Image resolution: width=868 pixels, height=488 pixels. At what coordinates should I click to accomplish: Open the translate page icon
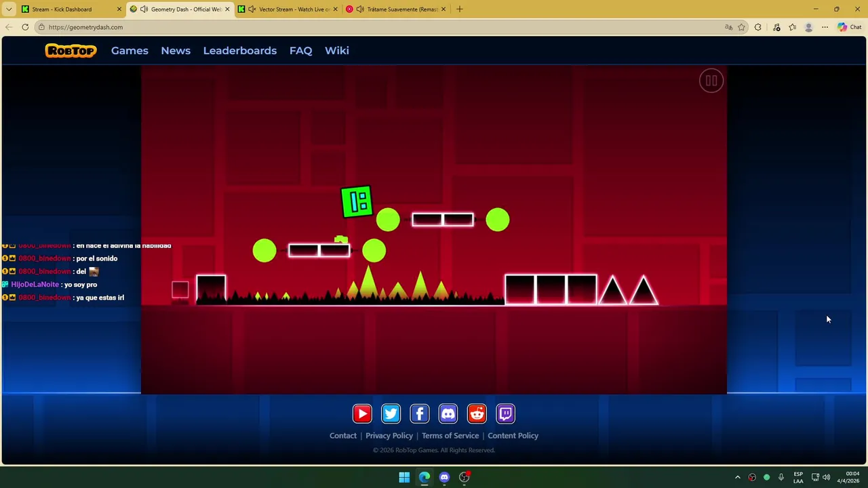click(728, 27)
